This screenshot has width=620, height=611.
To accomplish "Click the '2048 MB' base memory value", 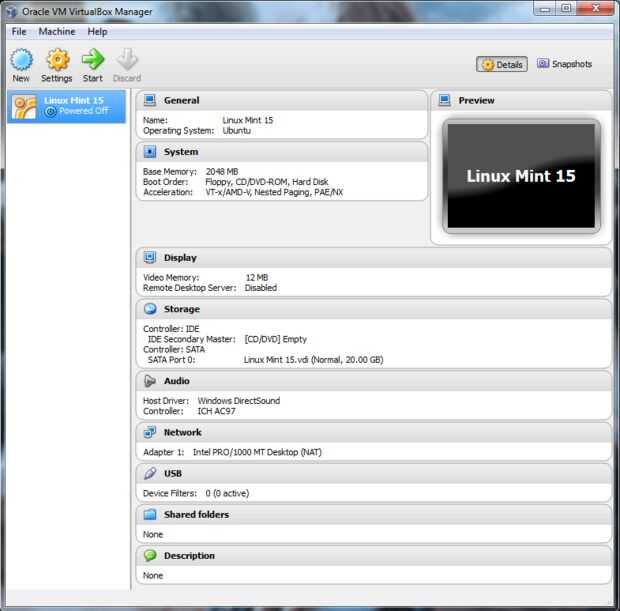I will pos(222,172).
